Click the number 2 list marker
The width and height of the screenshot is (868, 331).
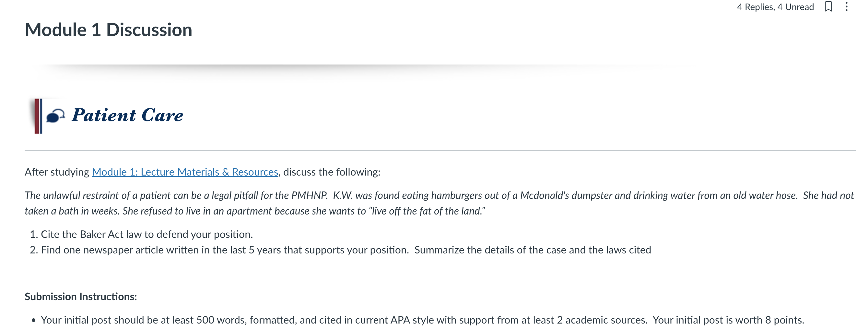33,250
